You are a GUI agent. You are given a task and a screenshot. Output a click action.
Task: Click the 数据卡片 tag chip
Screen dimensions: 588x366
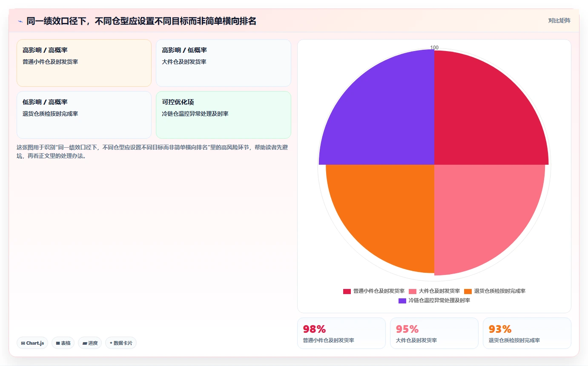click(121, 343)
